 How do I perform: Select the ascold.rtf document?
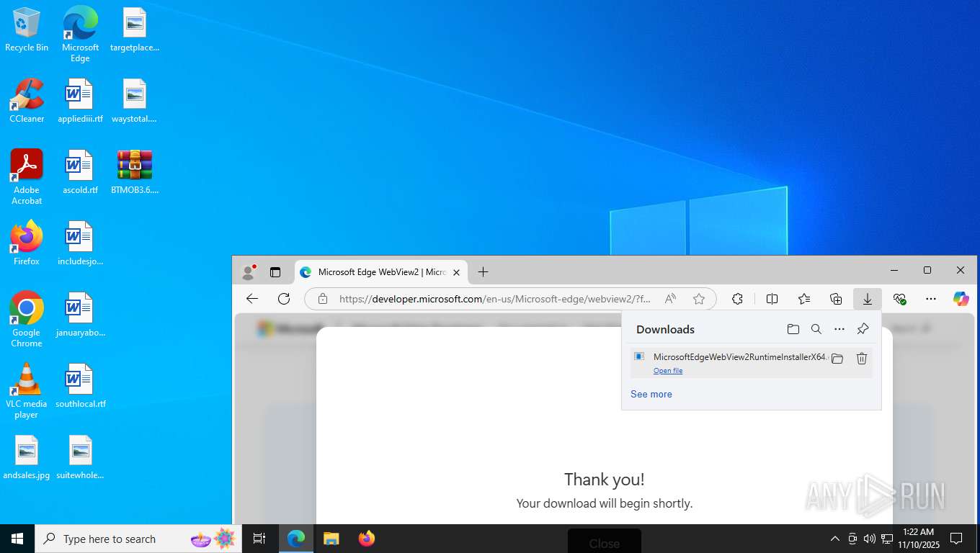[80, 172]
